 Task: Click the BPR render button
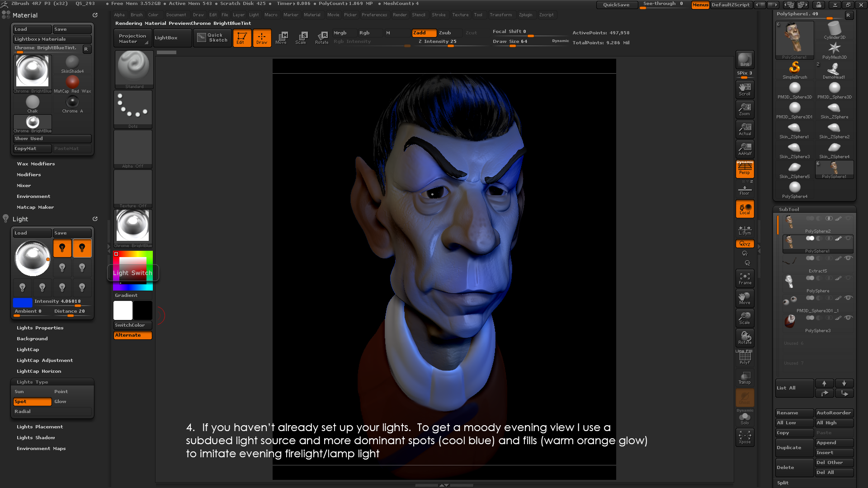745,60
